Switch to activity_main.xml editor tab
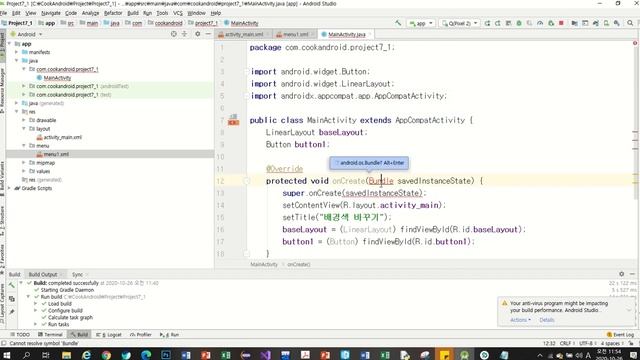This screenshot has height=360, width=640. 244,34
